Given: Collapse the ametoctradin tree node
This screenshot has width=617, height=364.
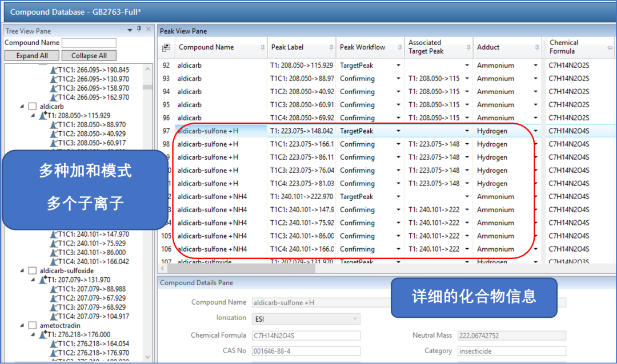Looking at the screenshot, I should click(x=23, y=326).
